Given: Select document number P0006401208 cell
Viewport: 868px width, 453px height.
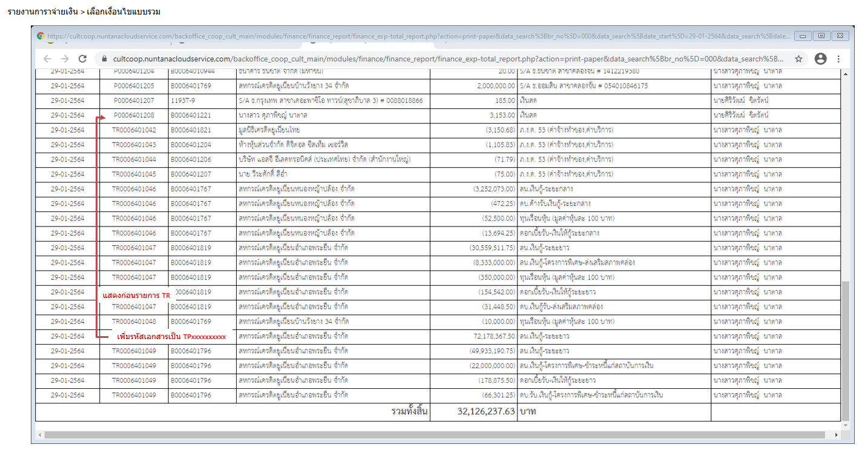Looking at the screenshot, I should pyautogui.click(x=134, y=115).
